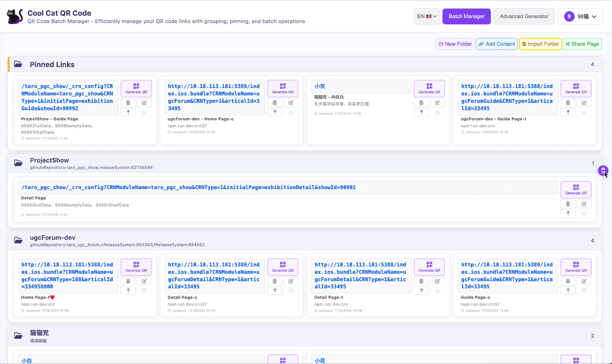Image resolution: width=612 pixels, height=364 pixels.
Task: Edit the pinned 小灰 card
Action: click(437, 103)
